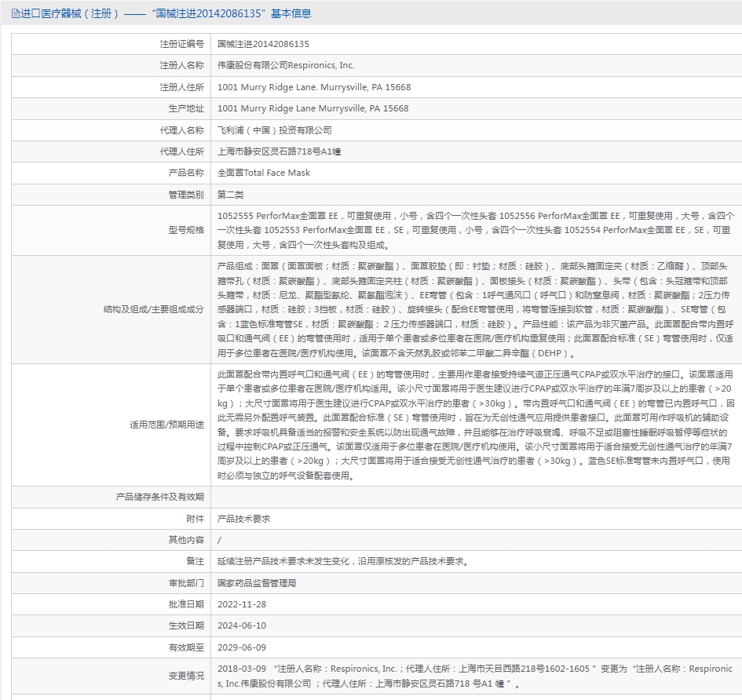The image size is (742, 700).
Task: Click the 型号规格 label
Action: point(186,230)
